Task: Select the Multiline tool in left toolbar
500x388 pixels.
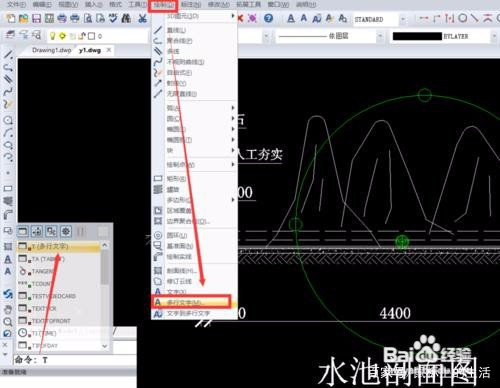Action: [x=8, y=79]
